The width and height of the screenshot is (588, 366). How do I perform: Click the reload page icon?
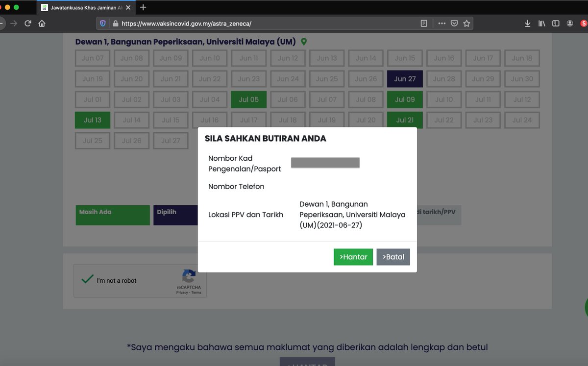click(28, 23)
